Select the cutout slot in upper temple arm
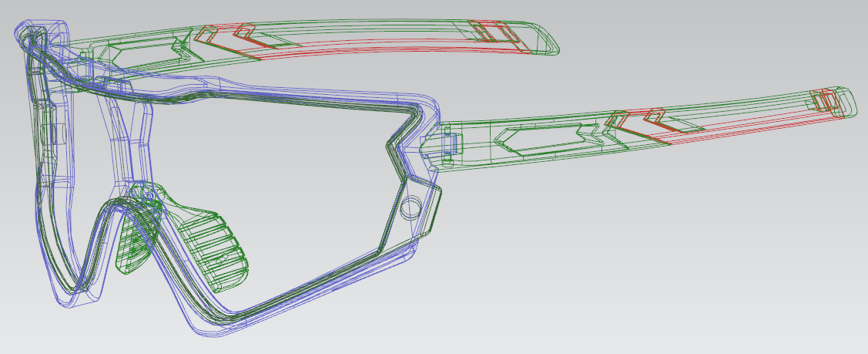 pyautogui.click(x=146, y=52)
